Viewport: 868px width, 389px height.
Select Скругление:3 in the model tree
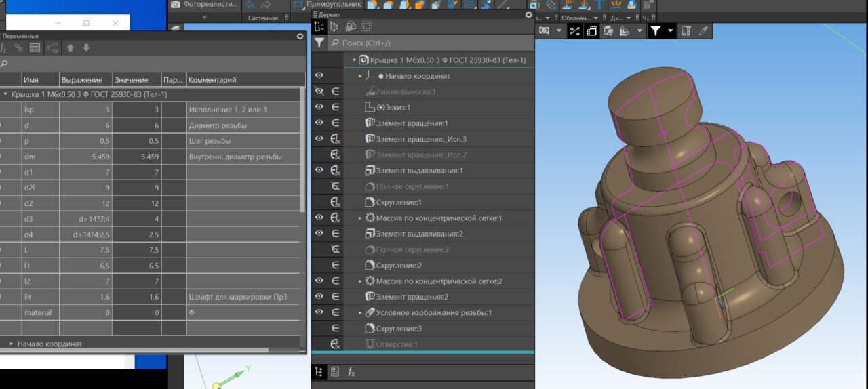(x=399, y=329)
